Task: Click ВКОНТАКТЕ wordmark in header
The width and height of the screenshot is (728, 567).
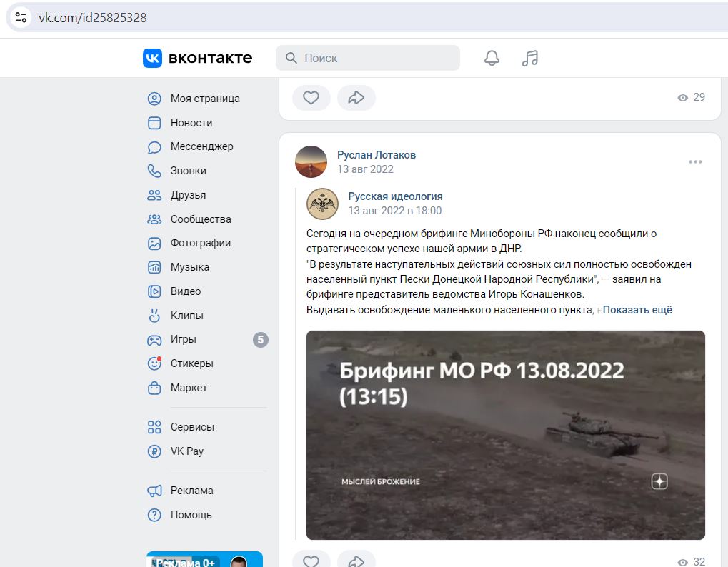Action: coord(210,58)
